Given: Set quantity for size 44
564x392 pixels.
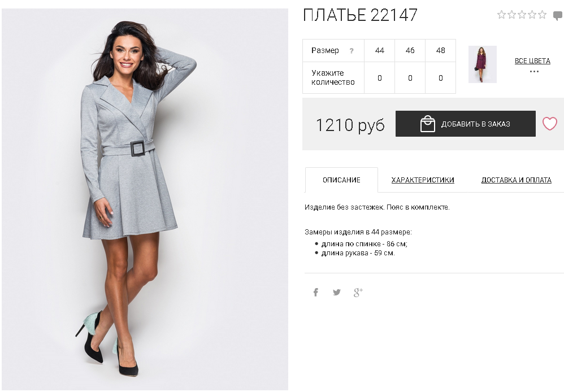Looking at the screenshot, I should [379, 78].
